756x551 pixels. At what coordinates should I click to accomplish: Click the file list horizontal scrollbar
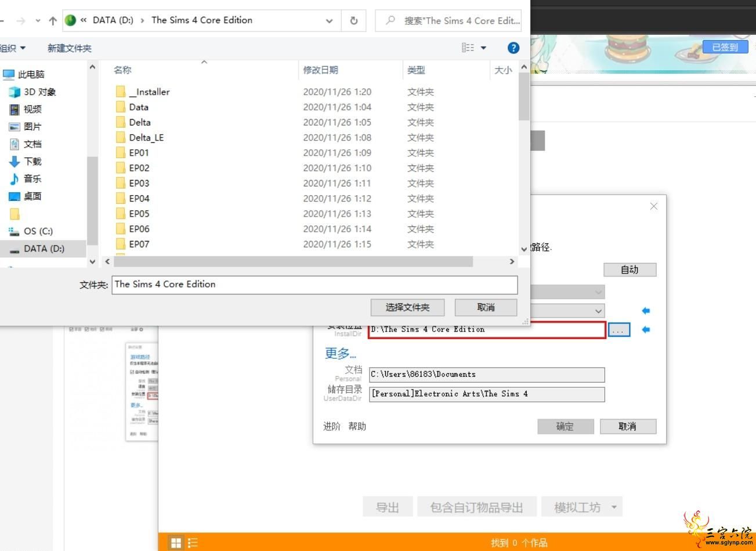[x=293, y=262]
